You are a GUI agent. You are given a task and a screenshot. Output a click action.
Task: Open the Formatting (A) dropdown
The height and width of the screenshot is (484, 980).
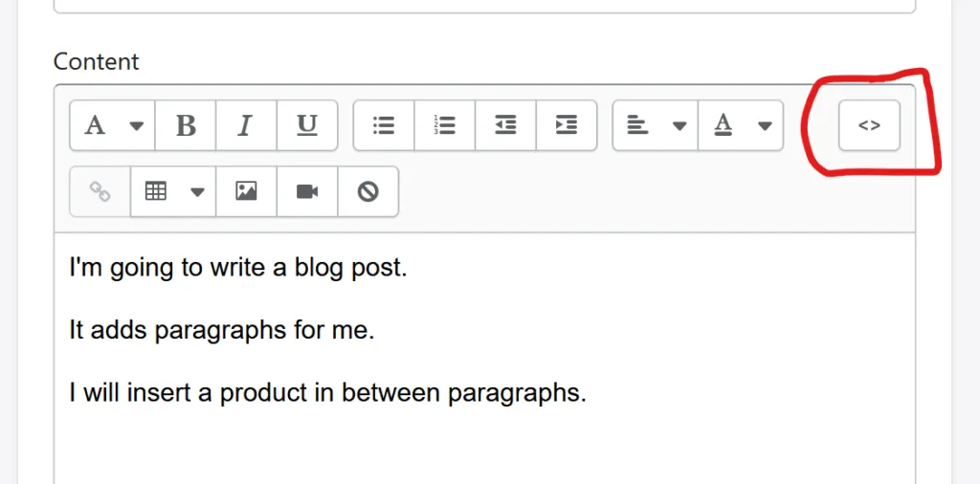click(113, 125)
